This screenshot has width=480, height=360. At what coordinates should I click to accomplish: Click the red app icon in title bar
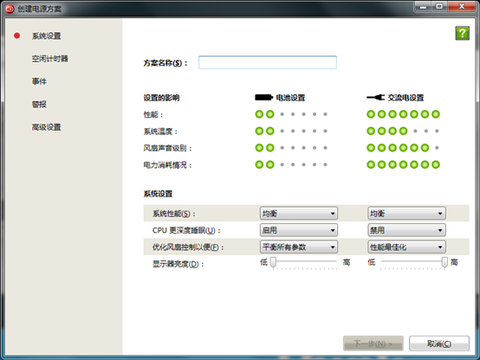pos(10,9)
